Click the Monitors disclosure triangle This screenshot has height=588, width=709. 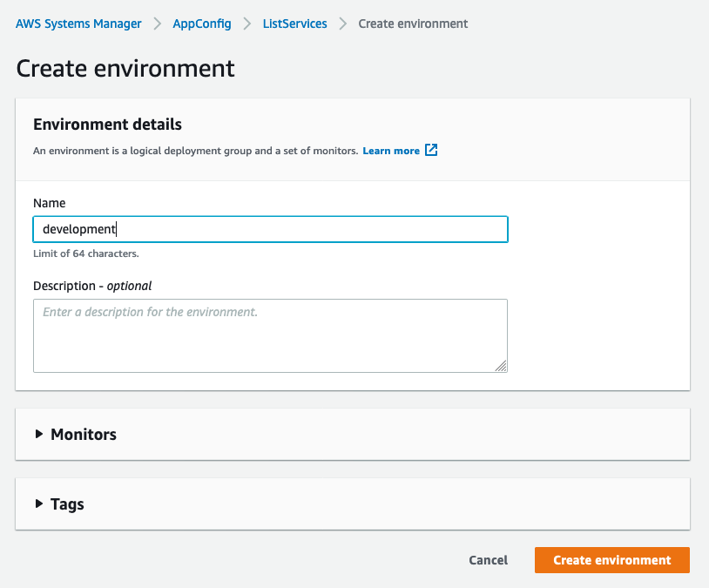[38, 434]
